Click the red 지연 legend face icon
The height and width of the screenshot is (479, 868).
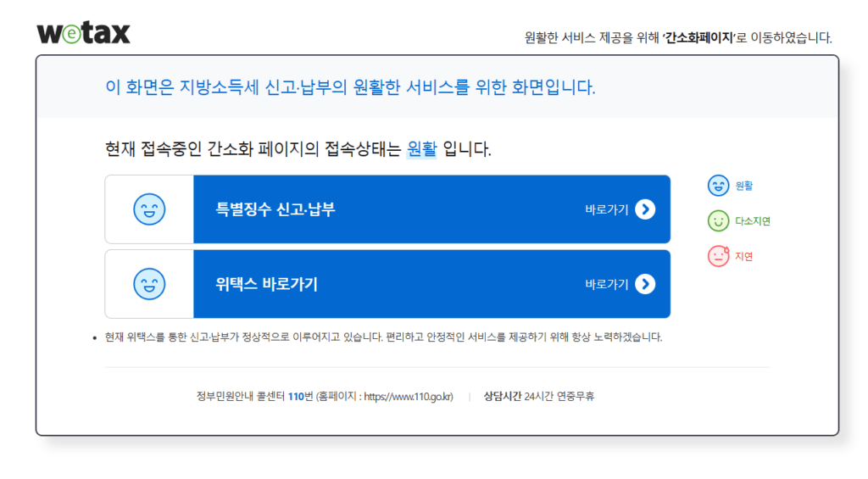coord(718,256)
